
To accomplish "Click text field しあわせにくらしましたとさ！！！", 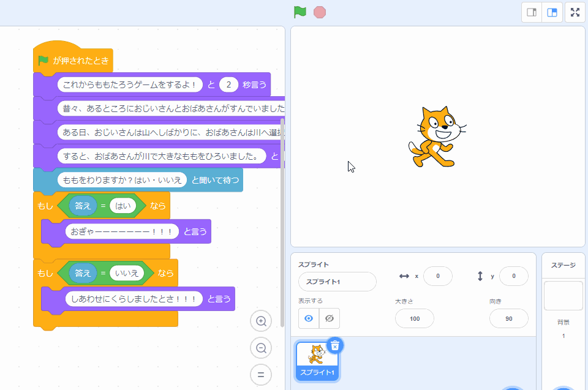I will (134, 299).
